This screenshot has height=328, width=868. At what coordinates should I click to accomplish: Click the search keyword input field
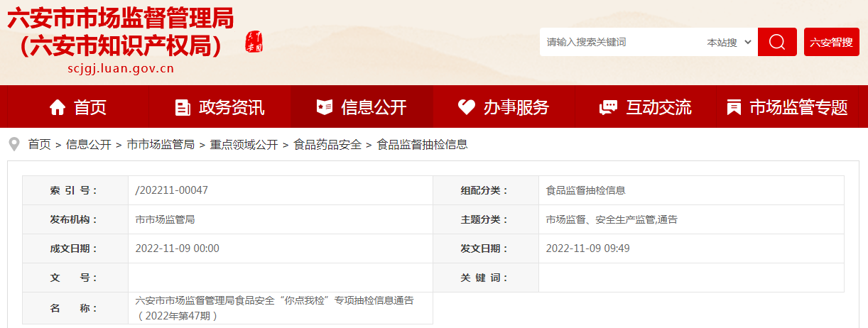(618, 43)
